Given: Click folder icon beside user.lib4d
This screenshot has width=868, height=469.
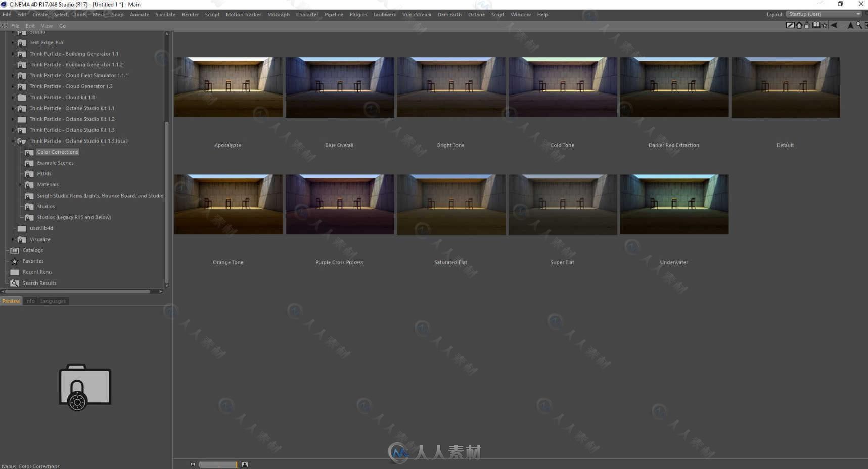Looking at the screenshot, I should (22, 228).
